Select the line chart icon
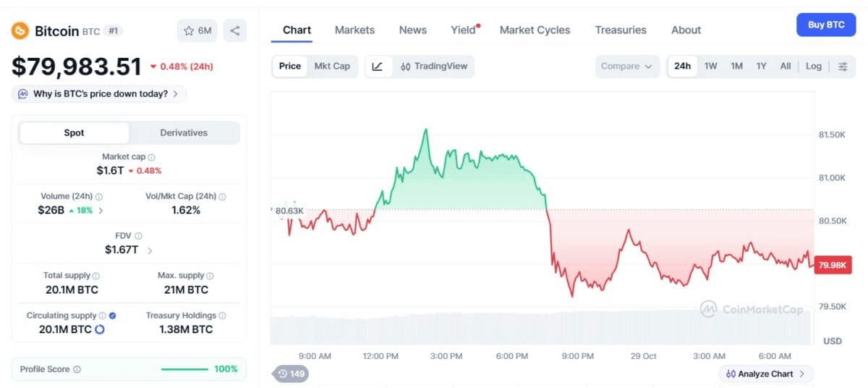Image resolution: width=868 pixels, height=388 pixels. 378,66
